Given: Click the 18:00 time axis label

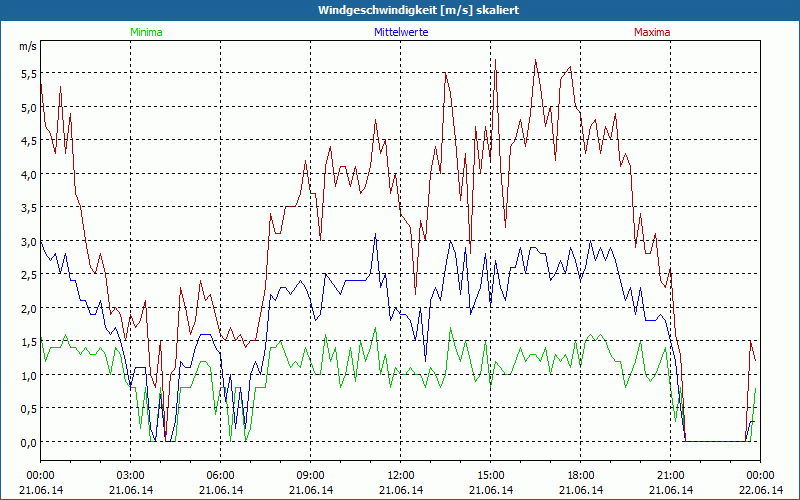Looking at the screenshot, I should click(581, 476).
